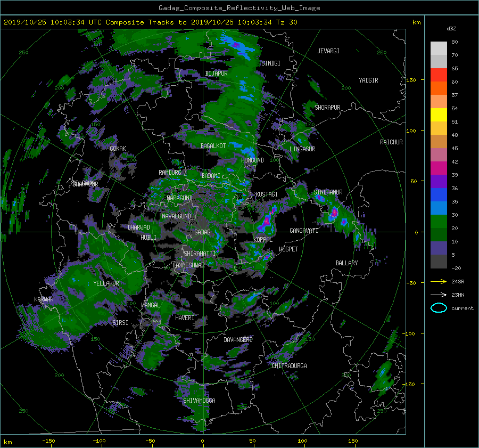Screen dimensions: 479x448
Task: Click the 24SR legend label
Action: (458, 282)
